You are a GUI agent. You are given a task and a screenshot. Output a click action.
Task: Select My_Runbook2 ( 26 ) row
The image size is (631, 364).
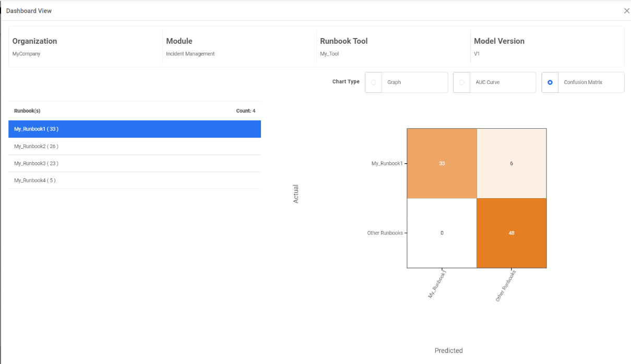coord(135,147)
